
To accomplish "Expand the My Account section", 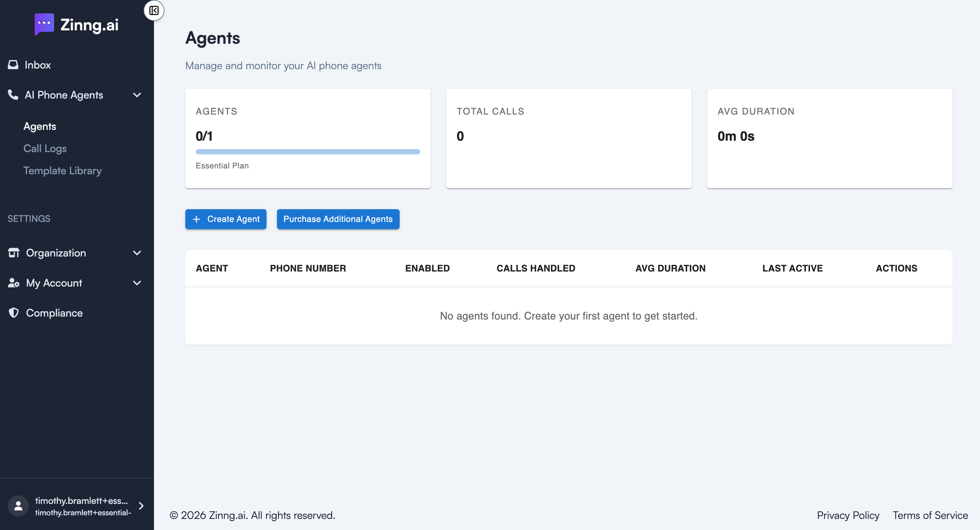I will click(x=137, y=283).
